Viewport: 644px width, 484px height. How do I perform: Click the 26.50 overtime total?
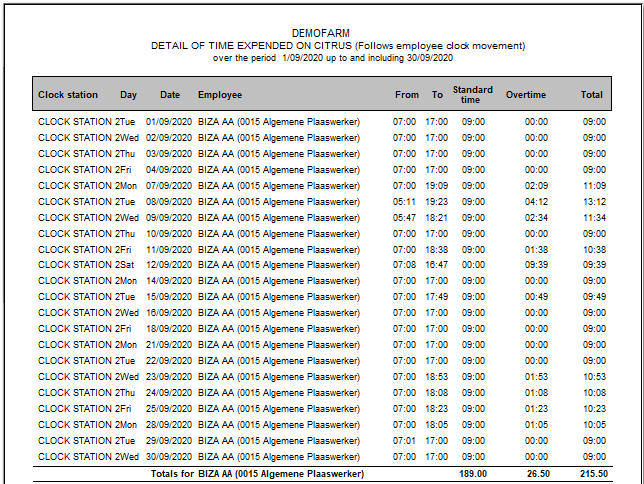click(x=538, y=474)
